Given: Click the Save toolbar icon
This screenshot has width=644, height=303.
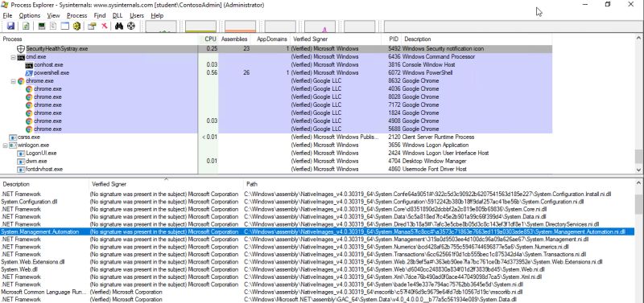Looking at the screenshot, I should (x=10, y=27).
